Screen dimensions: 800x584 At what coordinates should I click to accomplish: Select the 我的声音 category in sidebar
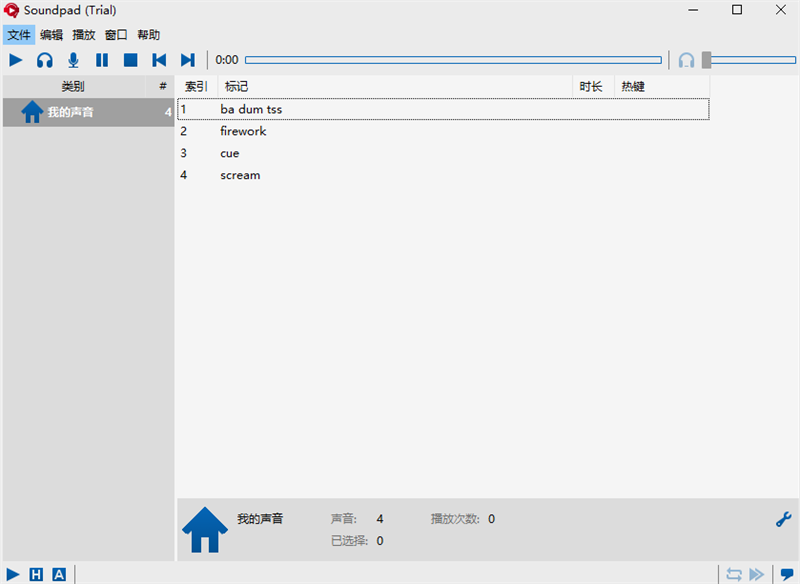coord(71,112)
